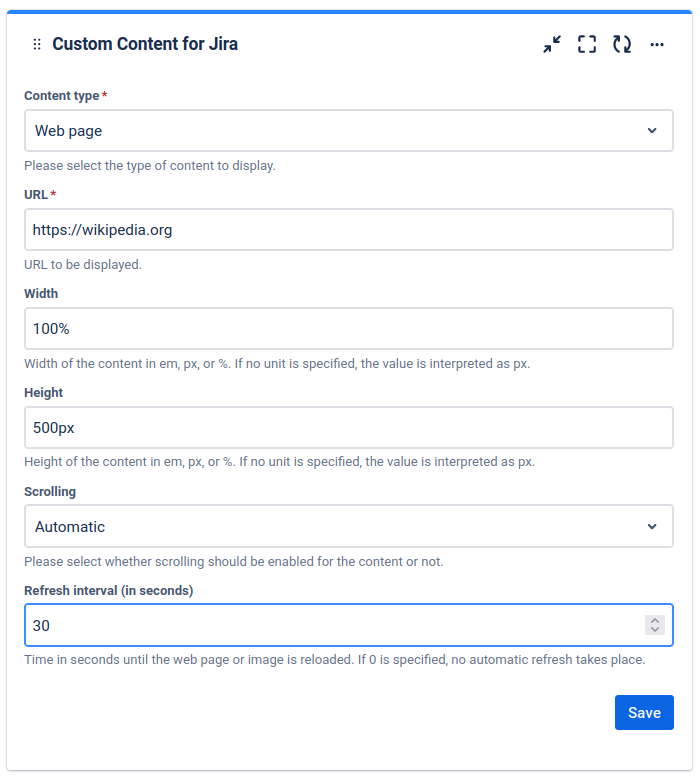Increase refresh interval with the up arrow
Image resolution: width=700 pixels, height=779 pixels.
655,620
